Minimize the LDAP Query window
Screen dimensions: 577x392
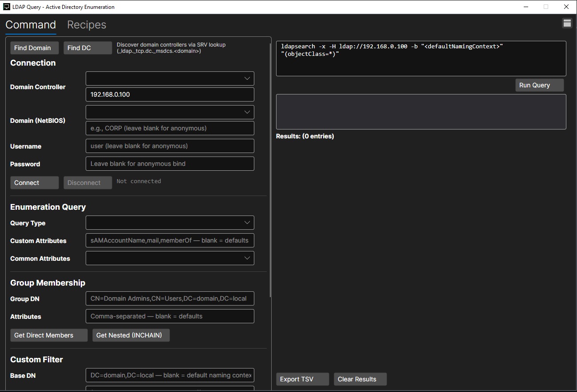coord(526,7)
